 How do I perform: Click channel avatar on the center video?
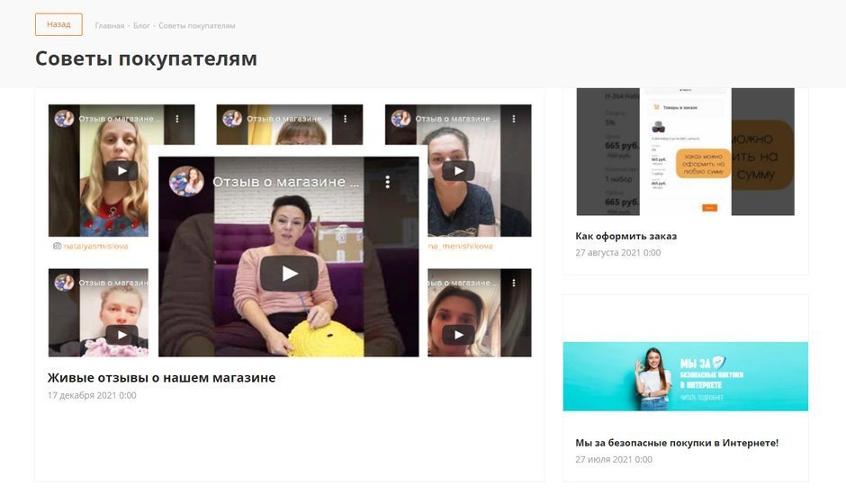186,181
